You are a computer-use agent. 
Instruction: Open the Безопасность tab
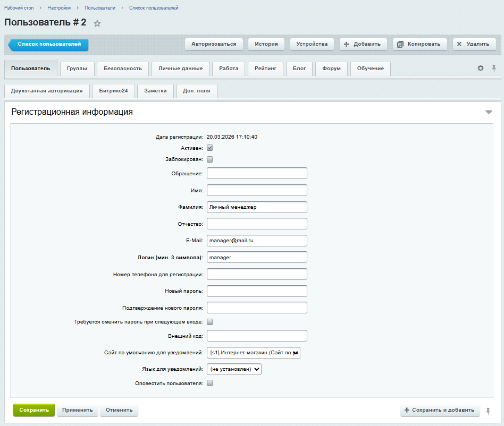coord(123,69)
